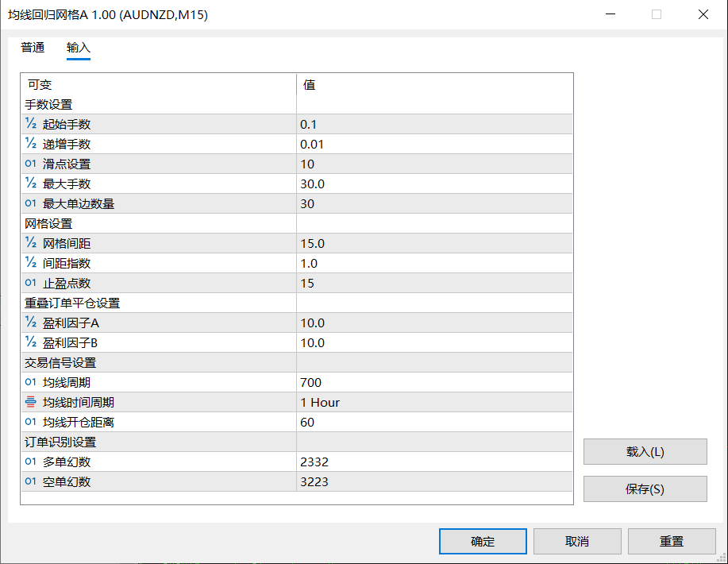Reset parameters using the 重置 button
This screenshot has width=728, height=564.
pyautogui.click(x=671, y=541)
